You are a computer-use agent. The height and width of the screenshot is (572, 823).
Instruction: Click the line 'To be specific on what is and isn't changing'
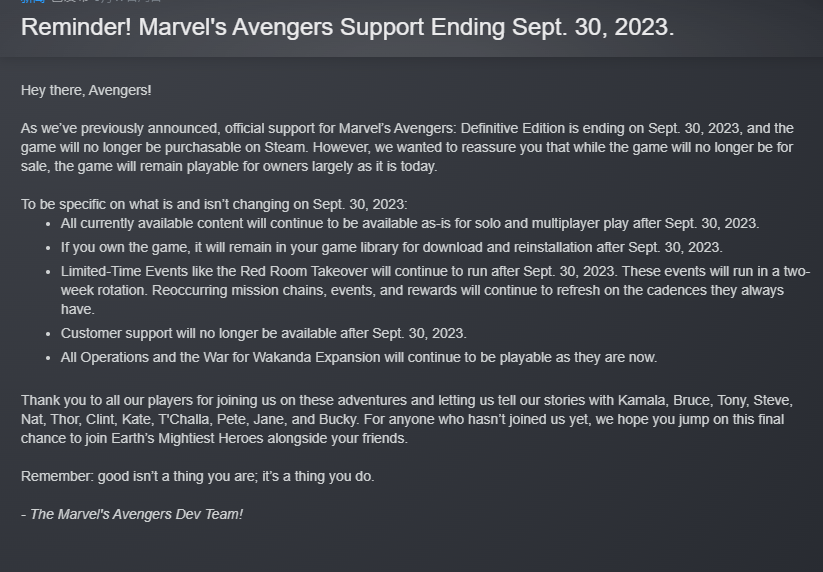point(214,204)
